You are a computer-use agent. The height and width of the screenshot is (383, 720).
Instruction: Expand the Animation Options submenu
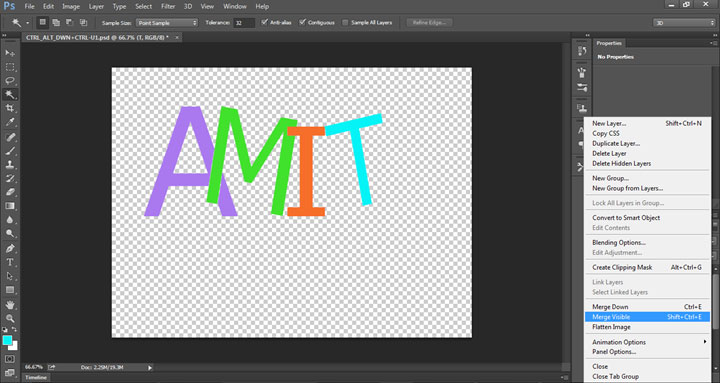[705, 342]
